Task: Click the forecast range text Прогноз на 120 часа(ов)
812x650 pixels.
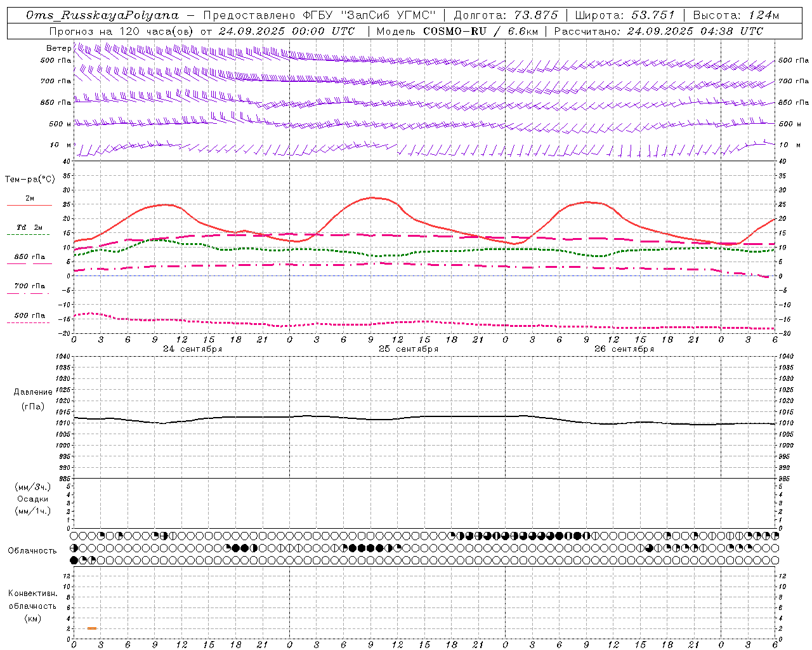Action: [122, 31]
